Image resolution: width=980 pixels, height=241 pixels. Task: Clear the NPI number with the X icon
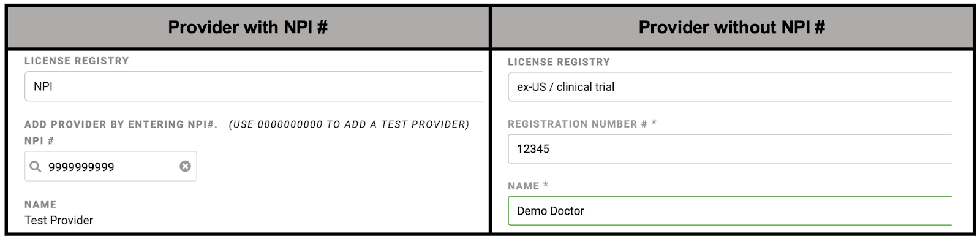pos(185,166)
